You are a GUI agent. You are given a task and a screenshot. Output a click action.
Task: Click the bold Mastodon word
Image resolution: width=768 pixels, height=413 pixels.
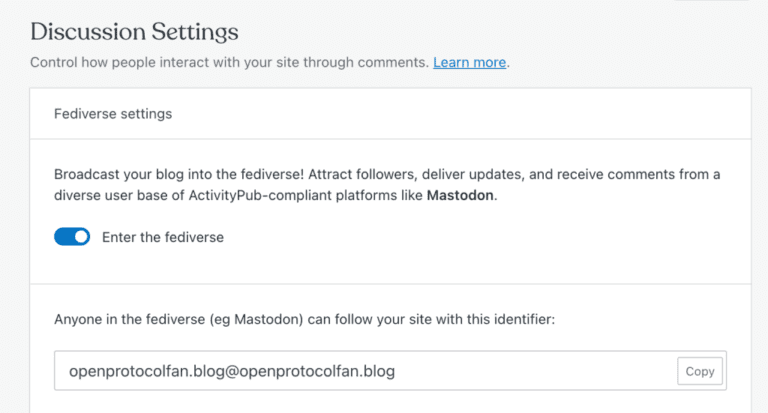(460, 196)
